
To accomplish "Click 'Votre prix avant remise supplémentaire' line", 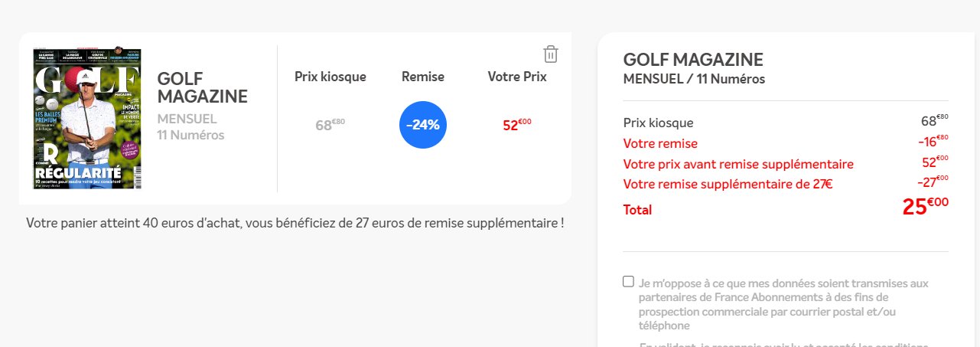I will click(x=738, y=164).
